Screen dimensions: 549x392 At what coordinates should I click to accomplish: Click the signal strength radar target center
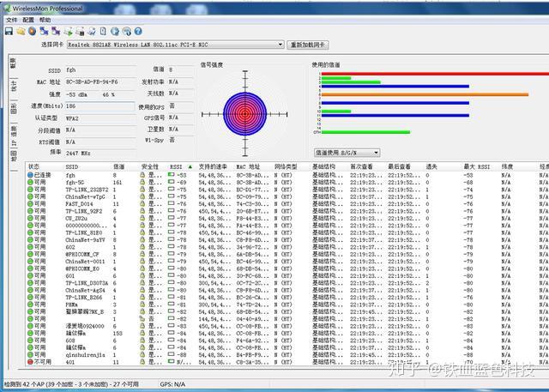[244, 114]
